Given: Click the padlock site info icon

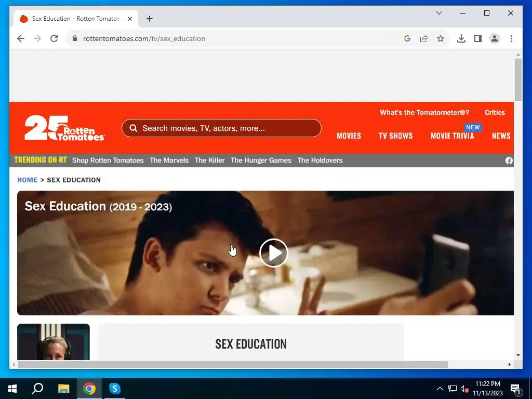Looking at the screenshot, I should (75, 38).
